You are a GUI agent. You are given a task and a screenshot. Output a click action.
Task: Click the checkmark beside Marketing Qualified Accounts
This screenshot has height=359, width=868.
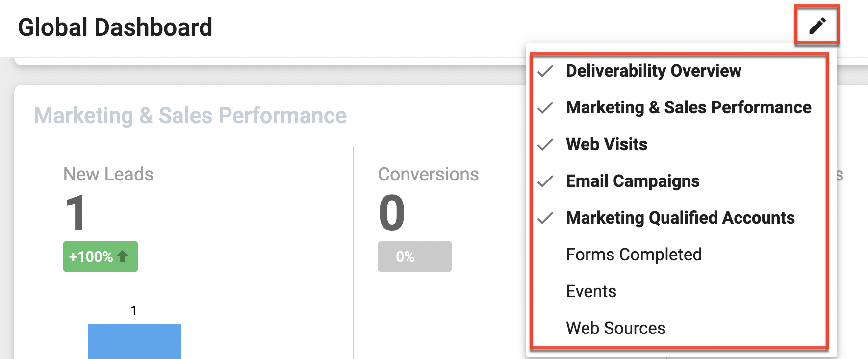[x=545, y=218]
